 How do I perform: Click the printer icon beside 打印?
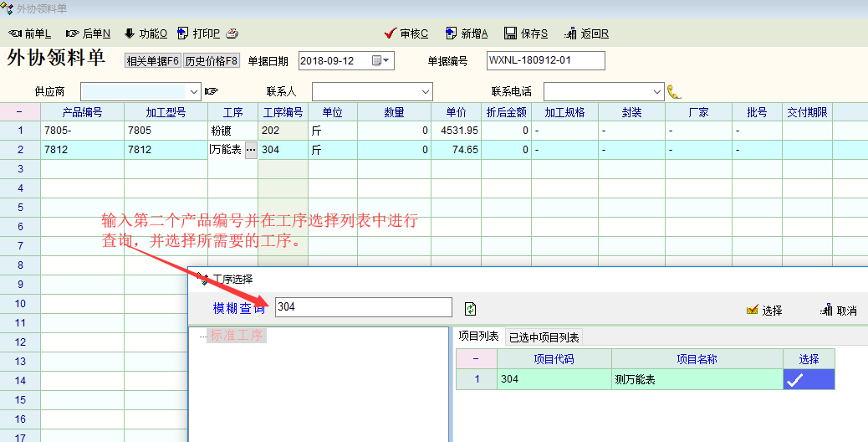(232, 33)
